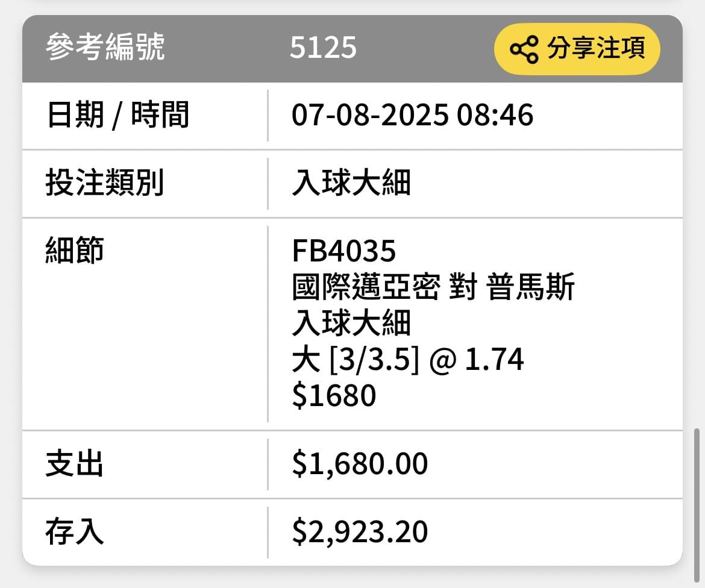The image size is (705, 588).
Task: Click the 細節 details label
Action: point(75,251)
